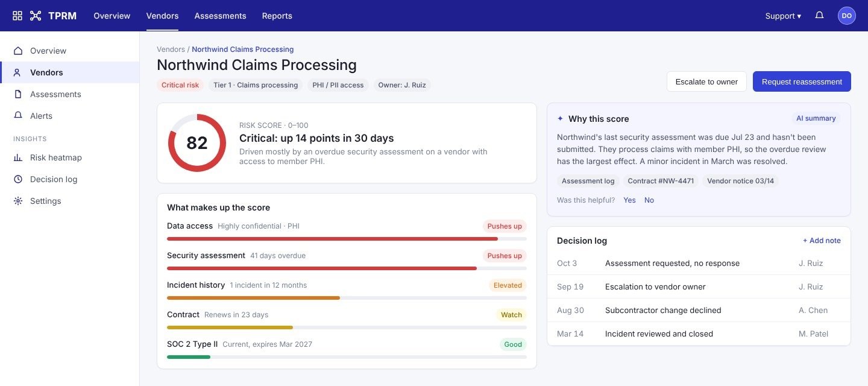This screenshot has width=868, height=386.
Task: Open the app grid launcher icon
Action: (17, 16)
